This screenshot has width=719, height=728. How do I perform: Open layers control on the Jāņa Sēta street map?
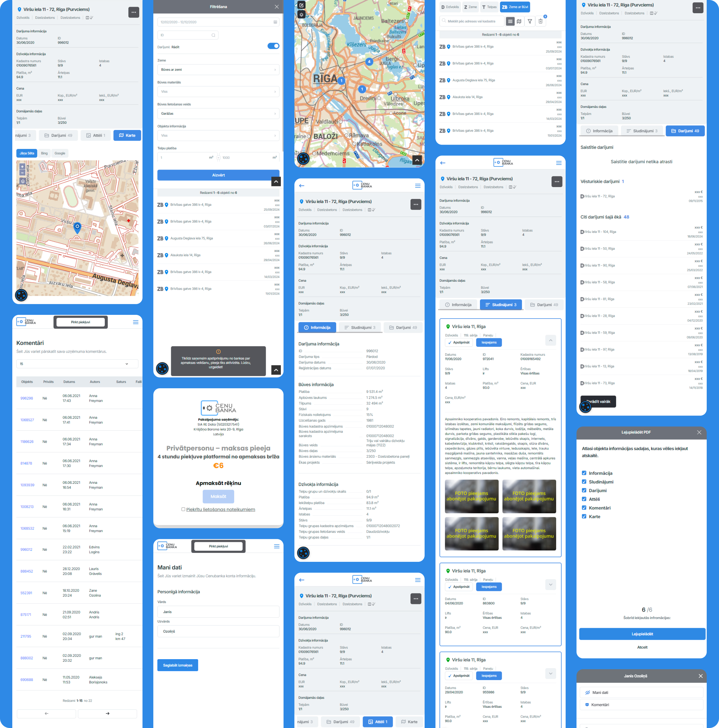point(23,181)
